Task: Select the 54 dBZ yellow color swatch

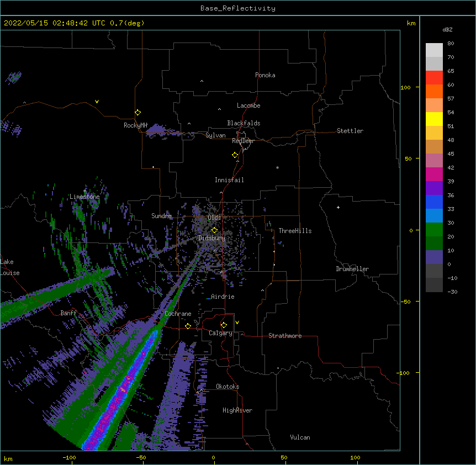Action: pos(434,119)
